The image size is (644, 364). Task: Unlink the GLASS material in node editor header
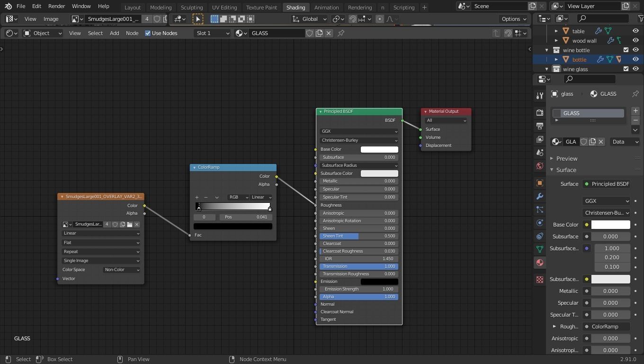[x=329, y=33]
